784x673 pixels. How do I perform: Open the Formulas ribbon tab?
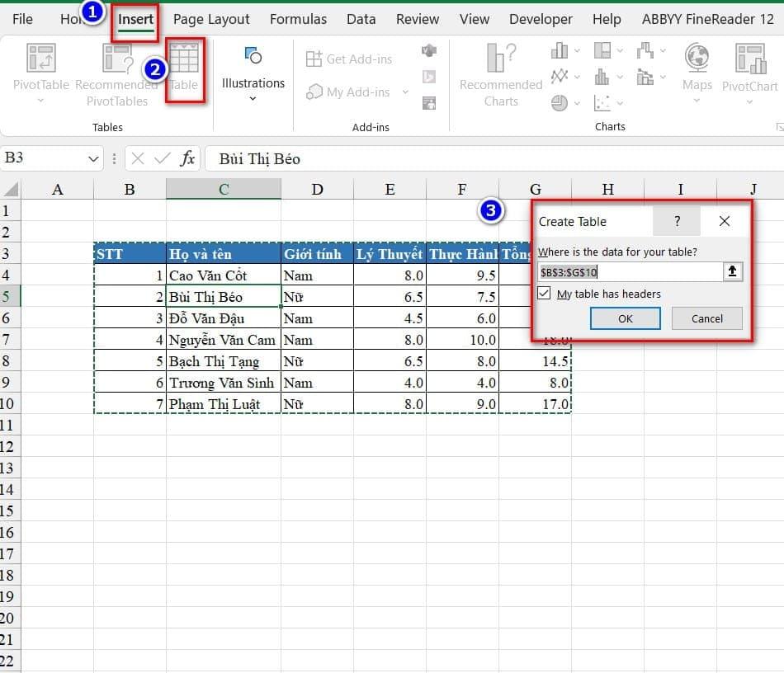298,19
